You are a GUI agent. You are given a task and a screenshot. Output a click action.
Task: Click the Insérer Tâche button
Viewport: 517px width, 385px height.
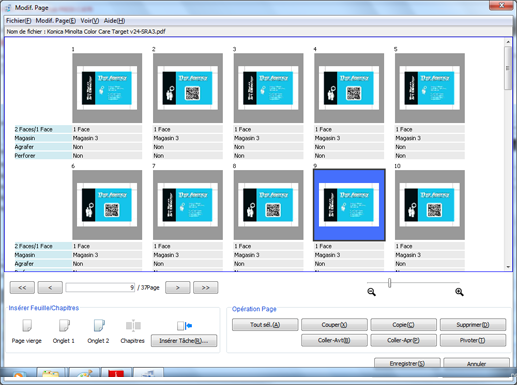(184, 341)
